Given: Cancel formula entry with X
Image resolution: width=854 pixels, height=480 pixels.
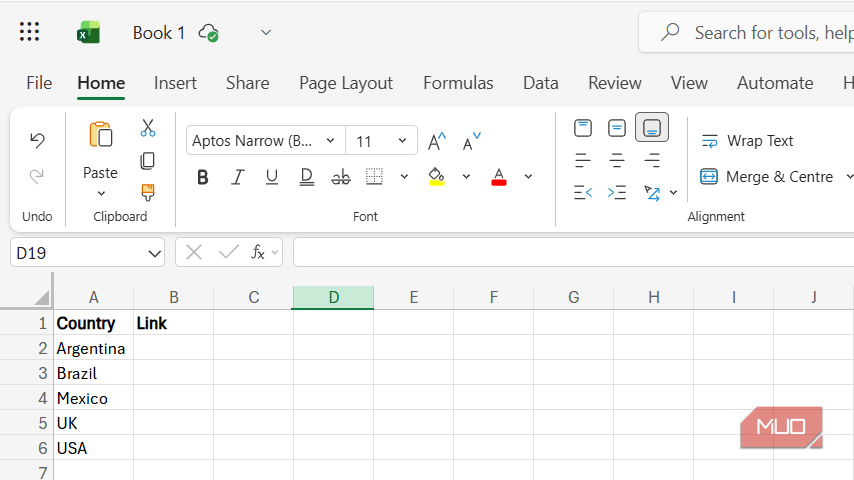Looking at the screenshot, I should click(x=194, y=252).
